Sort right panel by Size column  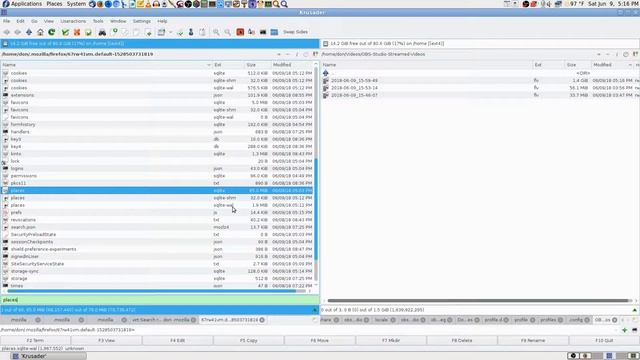pos(577,65)
